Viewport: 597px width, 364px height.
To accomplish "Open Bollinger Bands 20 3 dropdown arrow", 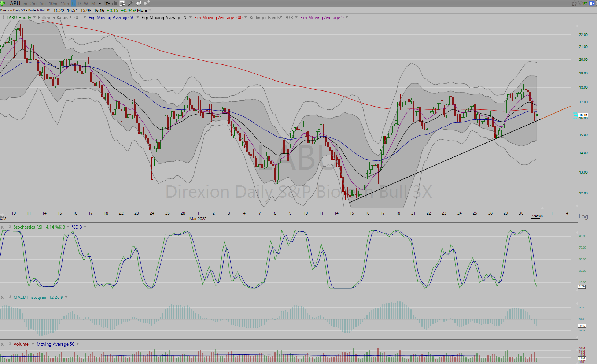I will coord(296,17).
